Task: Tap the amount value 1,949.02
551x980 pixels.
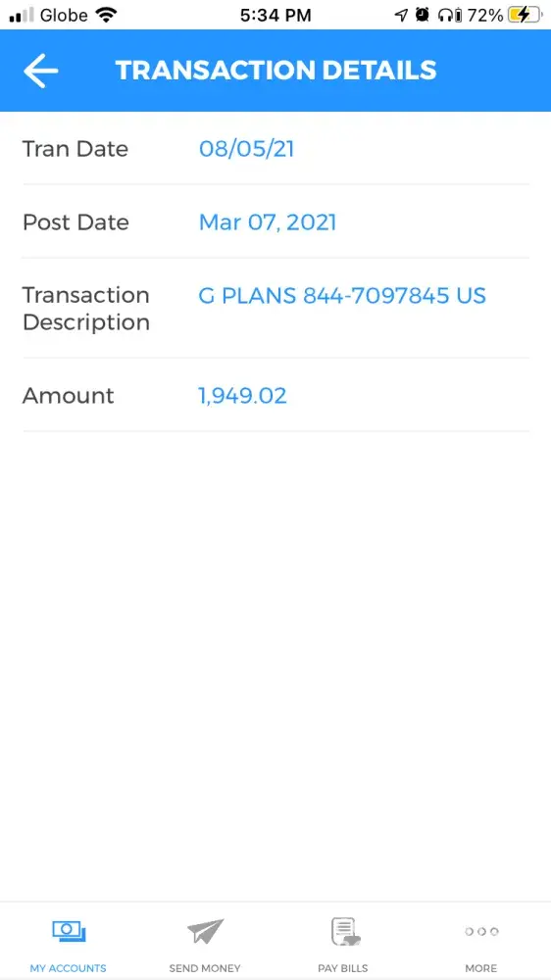Action: coord(243,396)
